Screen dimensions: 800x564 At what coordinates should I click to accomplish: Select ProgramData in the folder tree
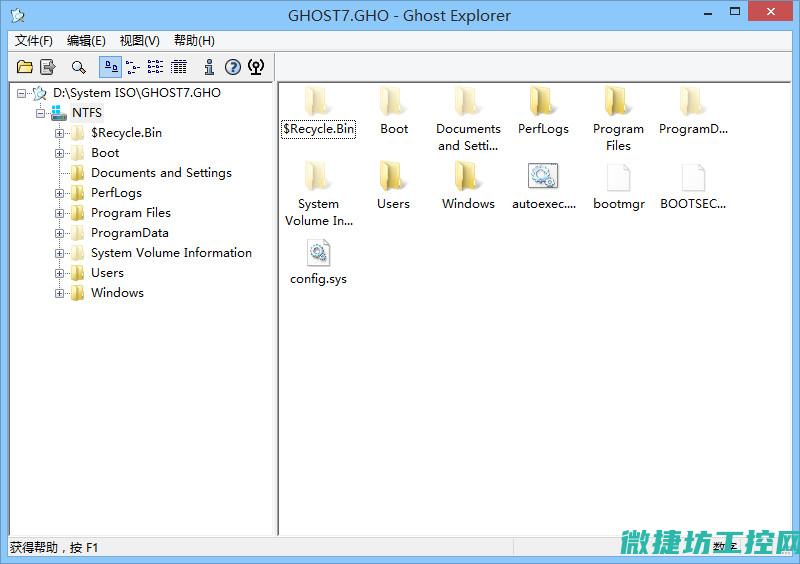[x=130, y=232]
